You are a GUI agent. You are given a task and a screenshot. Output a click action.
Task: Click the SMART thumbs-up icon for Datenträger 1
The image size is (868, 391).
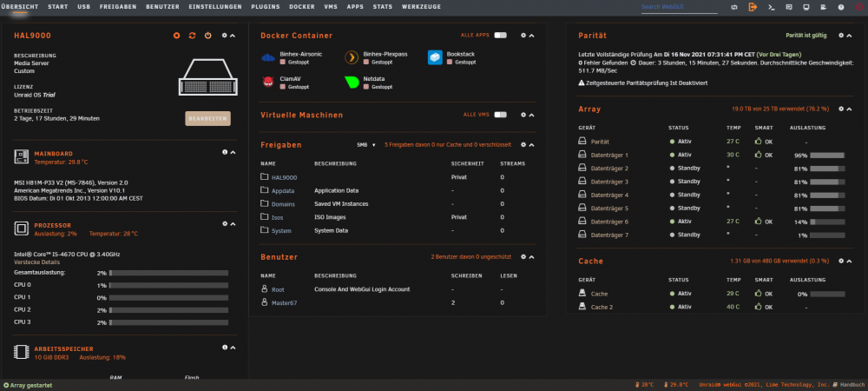pyautogui.click(x=758, y=155)
